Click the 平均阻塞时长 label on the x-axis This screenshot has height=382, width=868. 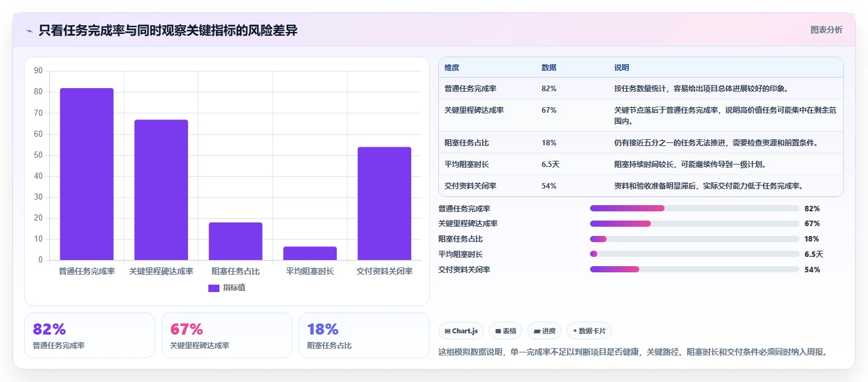pyautogui.click(x=310, y=271)
